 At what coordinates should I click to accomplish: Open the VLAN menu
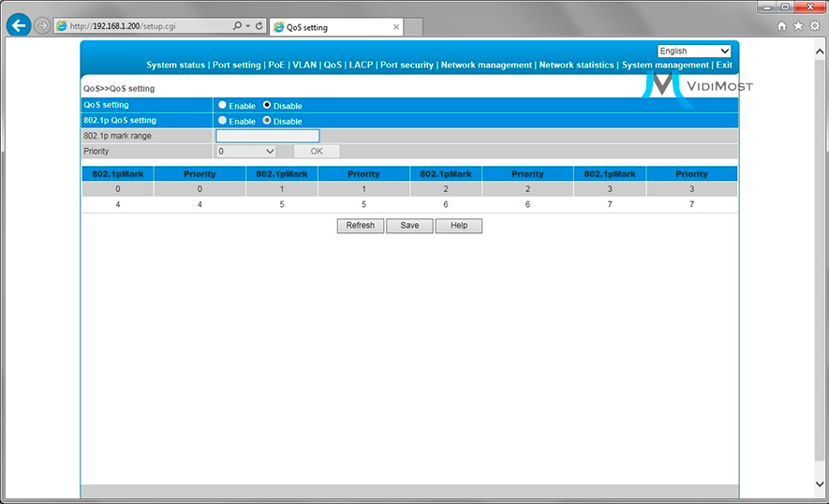click(303, 66)
